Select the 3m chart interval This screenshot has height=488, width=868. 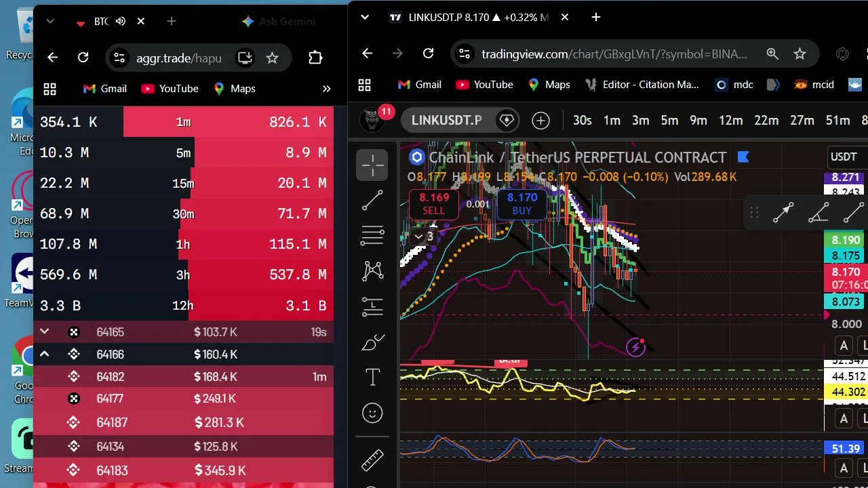[641, 121]
